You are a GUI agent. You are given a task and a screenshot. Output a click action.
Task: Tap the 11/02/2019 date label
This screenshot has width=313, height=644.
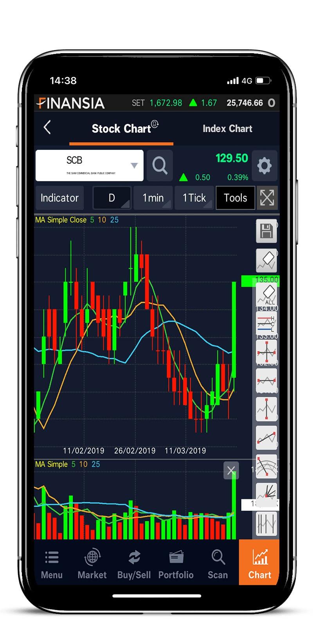84,450
